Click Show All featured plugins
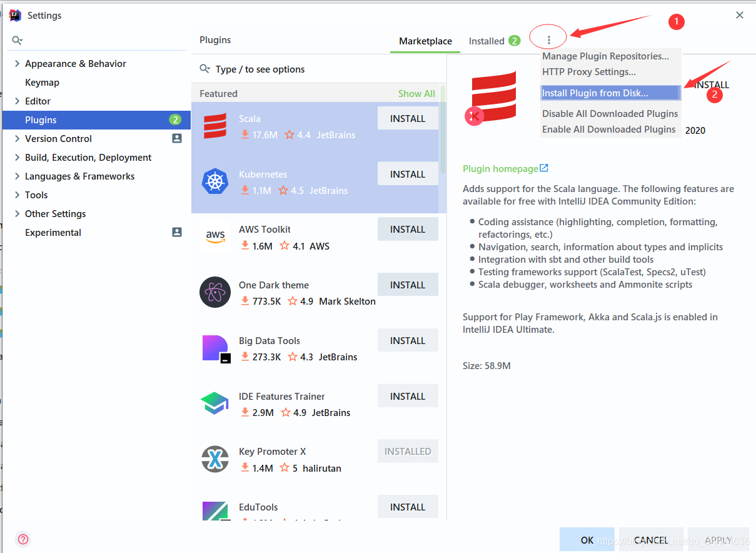756x553 pixels. tap(416, 93)
